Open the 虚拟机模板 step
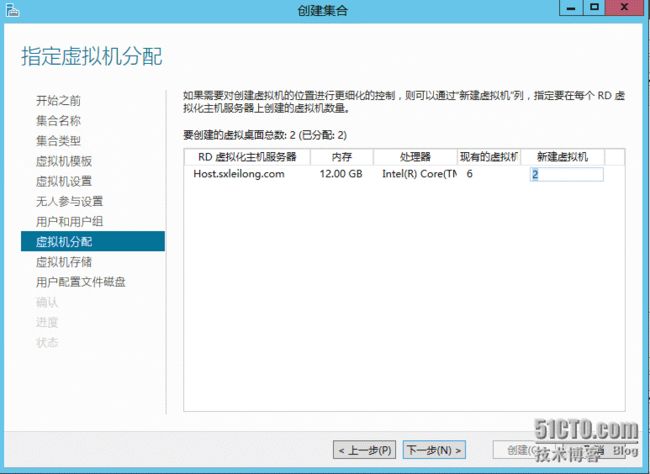This screenshot has width=650, height=474. pos(64,161)
